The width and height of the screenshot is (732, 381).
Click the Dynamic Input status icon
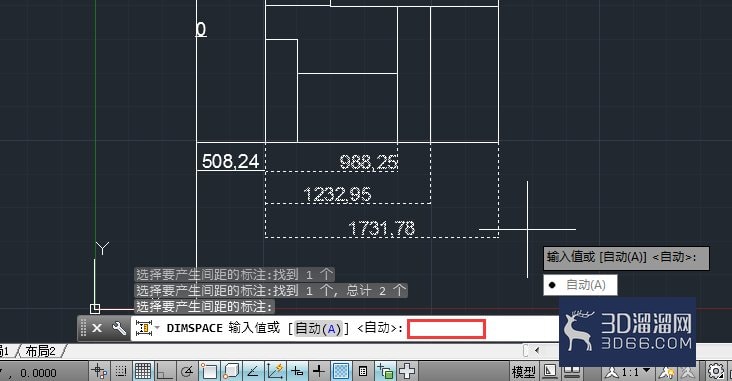[297, 371]
